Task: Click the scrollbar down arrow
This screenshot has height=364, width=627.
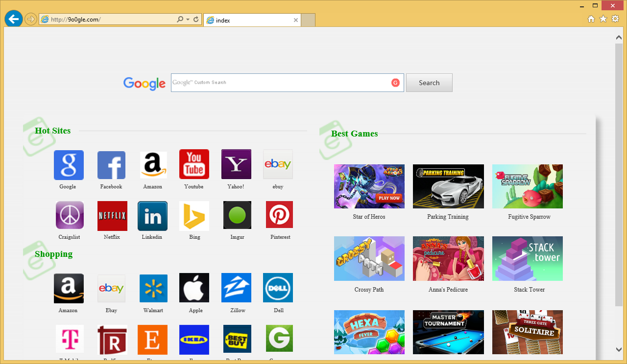Action: [x=619, y=349]
